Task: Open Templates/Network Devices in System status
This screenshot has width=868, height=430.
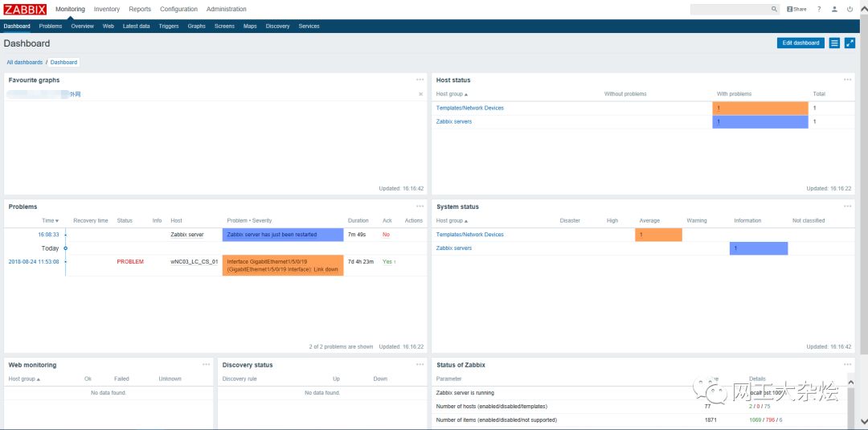Action: click(470, 235)
